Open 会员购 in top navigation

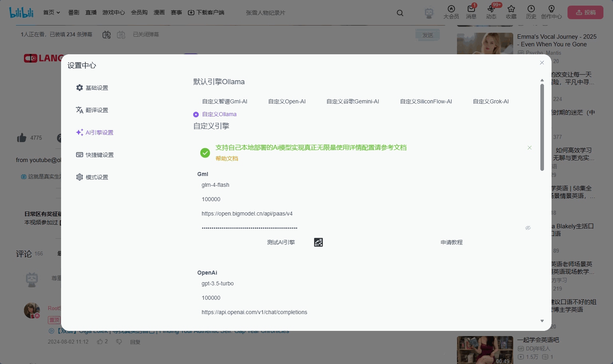click(139, 12)
